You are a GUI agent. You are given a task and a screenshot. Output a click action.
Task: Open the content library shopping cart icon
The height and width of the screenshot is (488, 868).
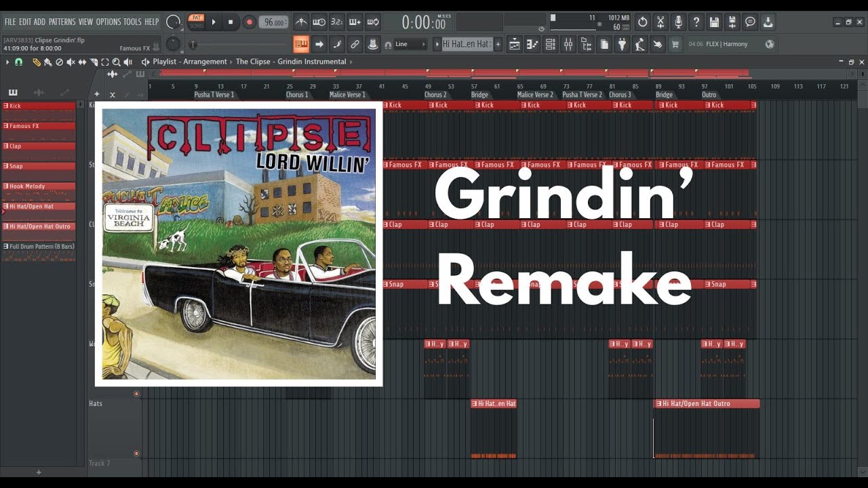pos(675,44)
